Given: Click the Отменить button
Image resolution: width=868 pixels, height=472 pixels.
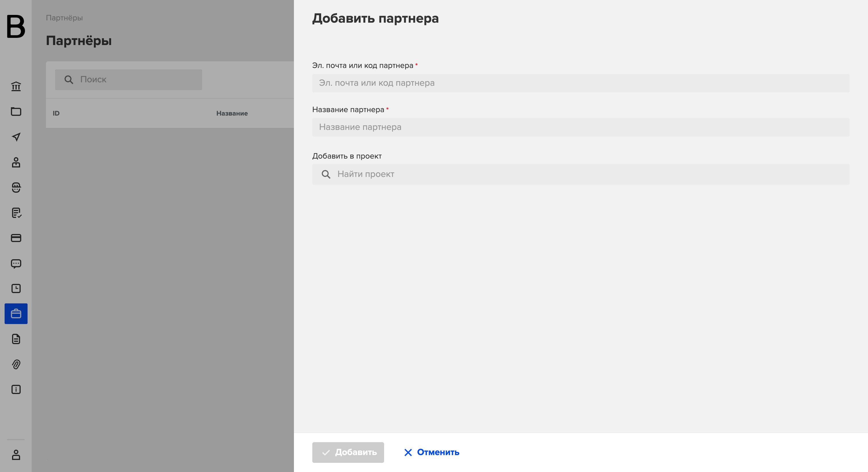Looking at the screenshot, I should click(432, 453).
